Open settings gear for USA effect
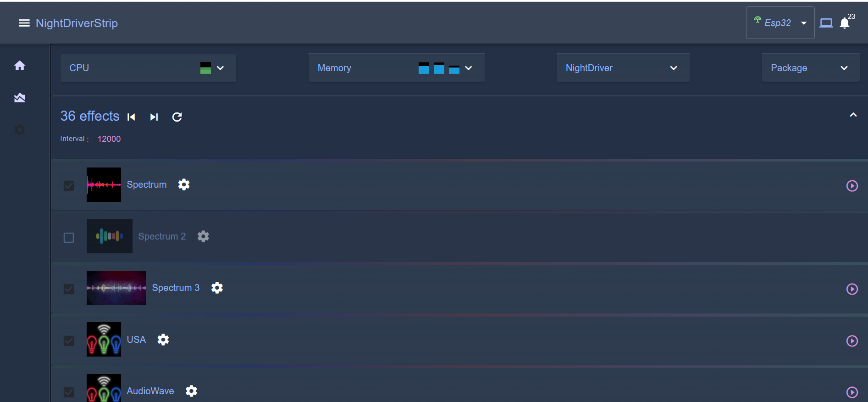 tap(163, 340)
